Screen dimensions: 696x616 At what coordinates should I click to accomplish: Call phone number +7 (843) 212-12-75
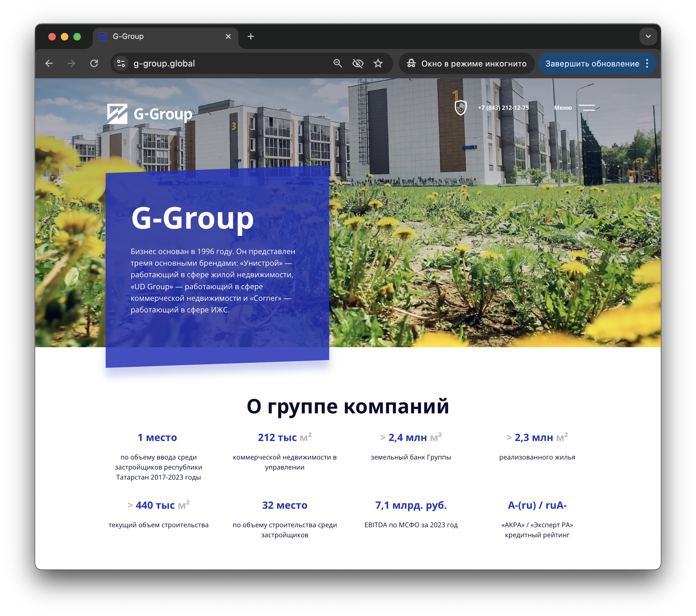coord(503,108)
